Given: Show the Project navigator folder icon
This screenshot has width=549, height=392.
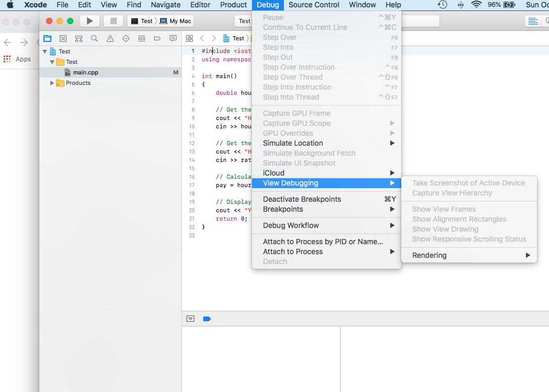Looking at the screenshot, I should click(47, 39).
